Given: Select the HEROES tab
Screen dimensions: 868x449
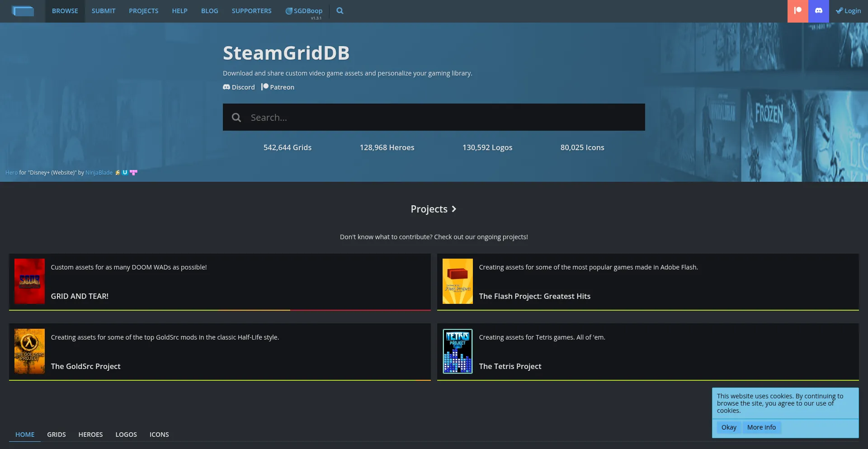Looking at the screenshot, I should point(90,435).
